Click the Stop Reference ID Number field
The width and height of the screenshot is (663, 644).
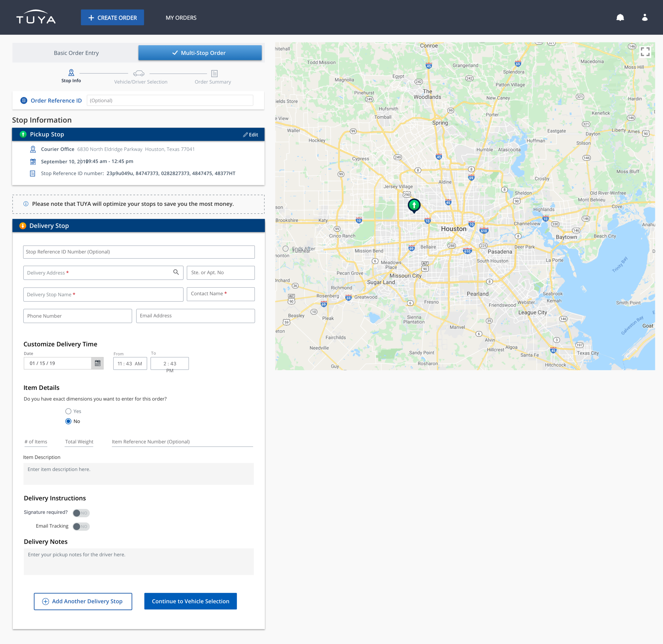(x=139, y=252)
